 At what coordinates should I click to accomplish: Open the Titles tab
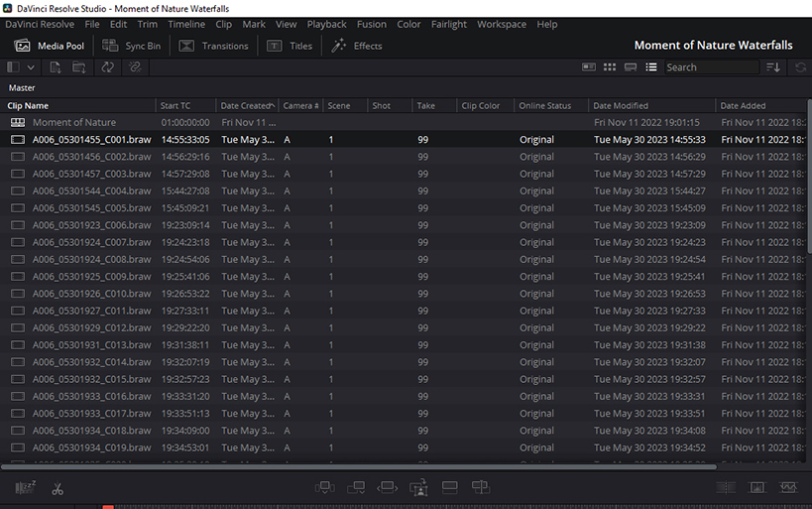pos(290,46)
